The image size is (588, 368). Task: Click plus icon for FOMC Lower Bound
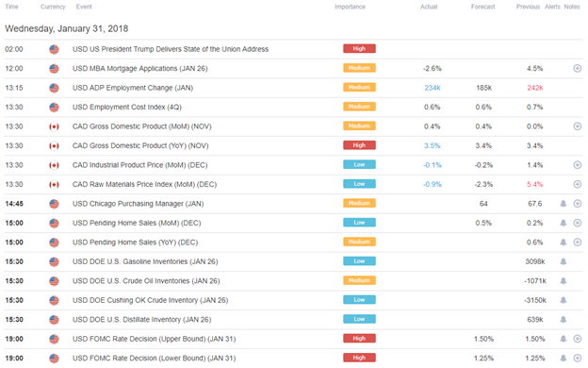tap(578, 359)
